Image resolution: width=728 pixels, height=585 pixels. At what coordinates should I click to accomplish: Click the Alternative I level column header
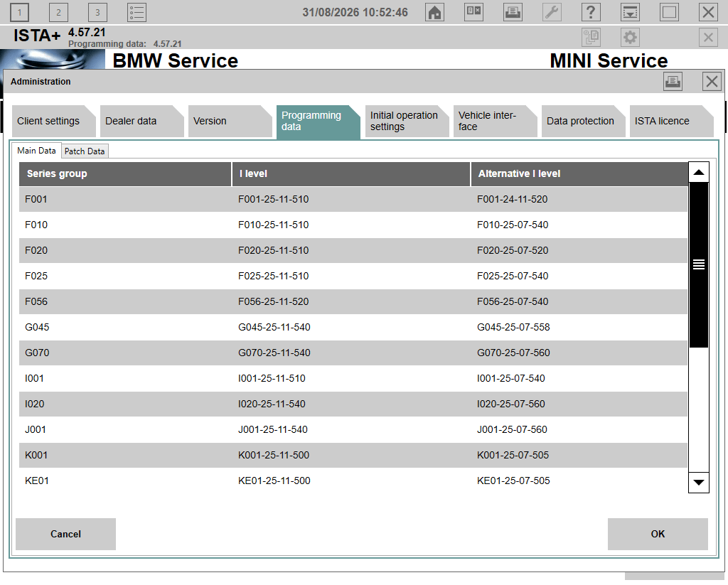click(579, 174)
